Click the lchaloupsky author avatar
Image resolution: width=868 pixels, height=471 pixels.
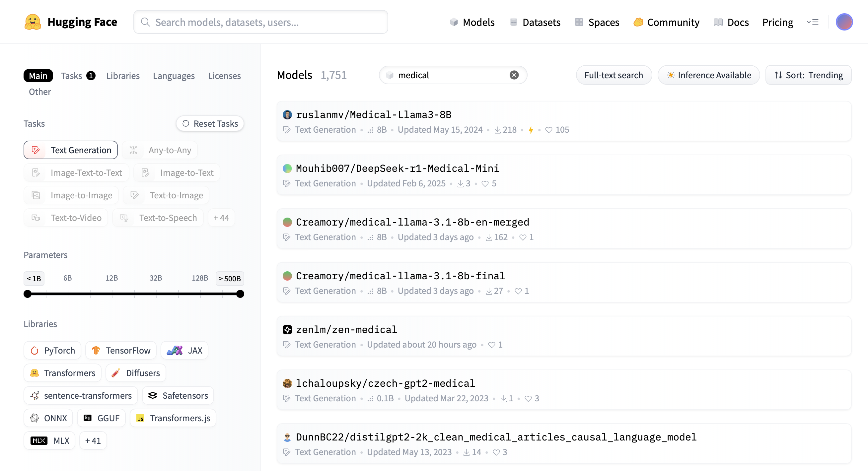[x=287, y=383]
